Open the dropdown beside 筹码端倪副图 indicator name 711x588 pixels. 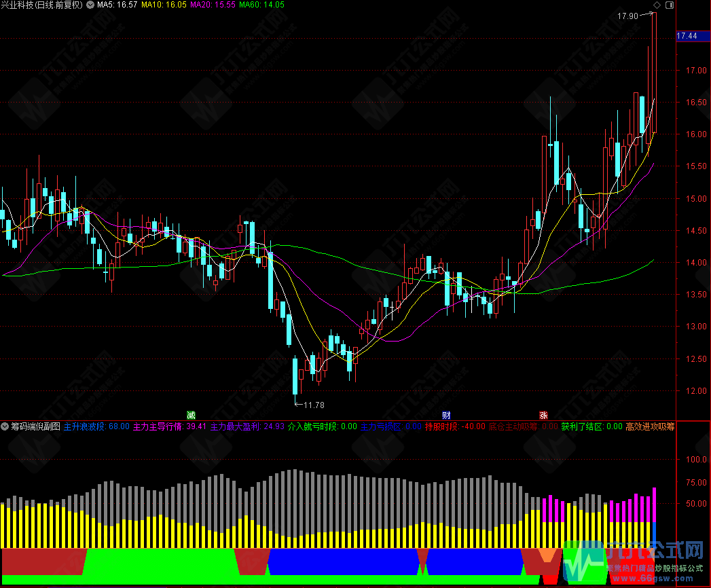point(5,426)
